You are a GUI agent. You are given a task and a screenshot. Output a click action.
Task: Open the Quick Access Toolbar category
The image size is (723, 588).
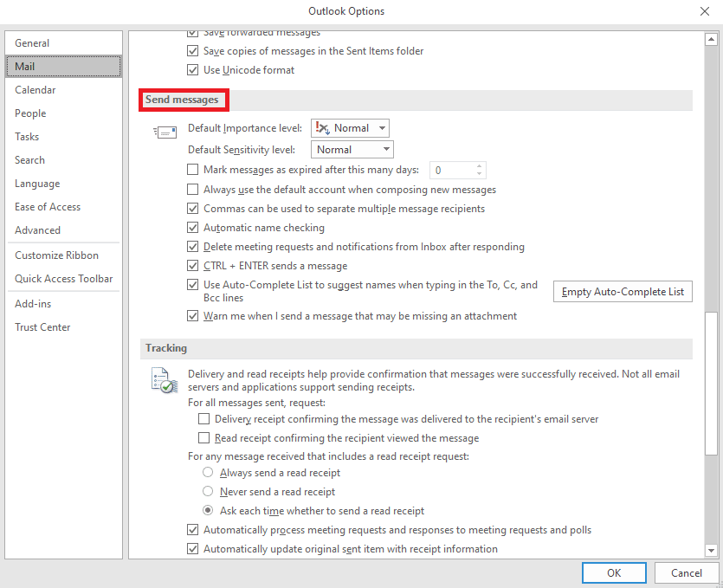(x=63, y=279)
